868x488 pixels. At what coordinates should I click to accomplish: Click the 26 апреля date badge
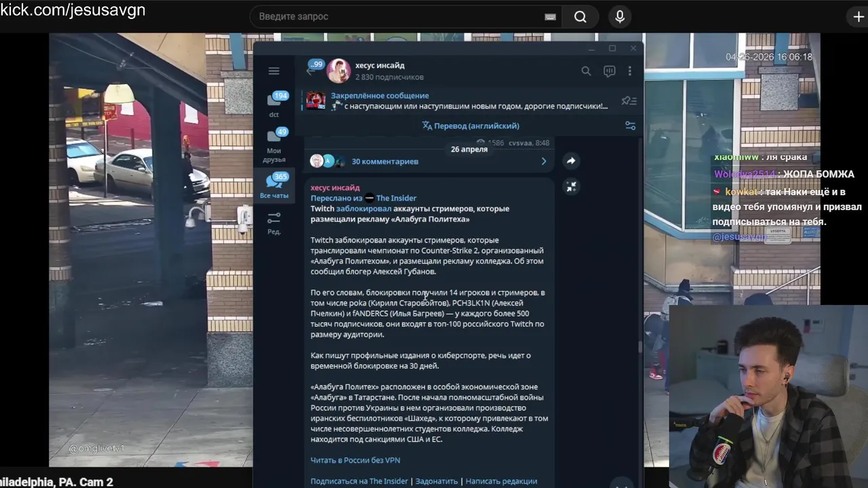point(469,149)
